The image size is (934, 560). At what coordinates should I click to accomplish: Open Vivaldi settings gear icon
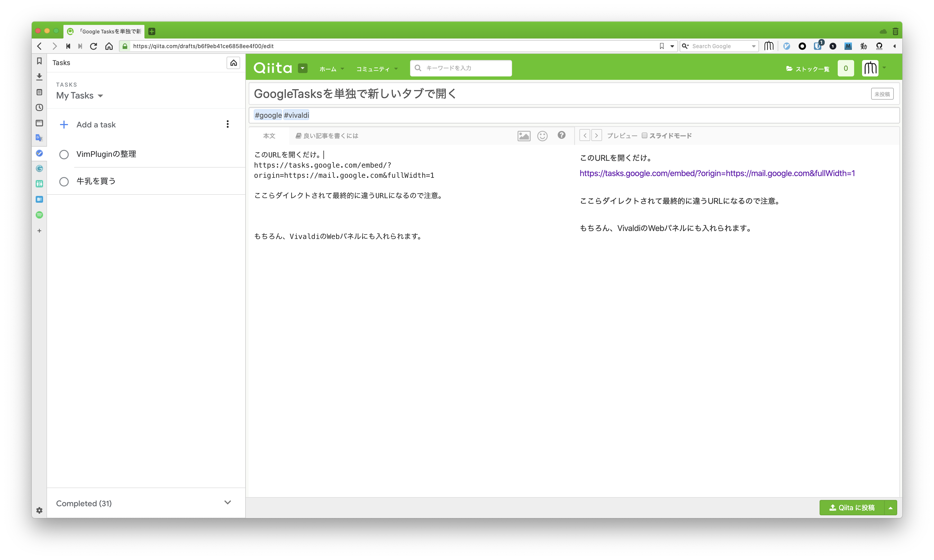pyautogui.click(x=39, y=510)
